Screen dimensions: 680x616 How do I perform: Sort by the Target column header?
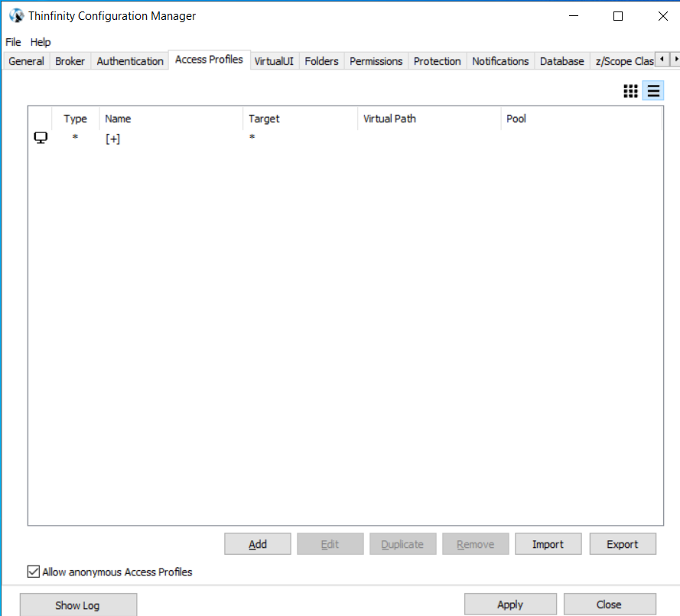pos(300,119)
